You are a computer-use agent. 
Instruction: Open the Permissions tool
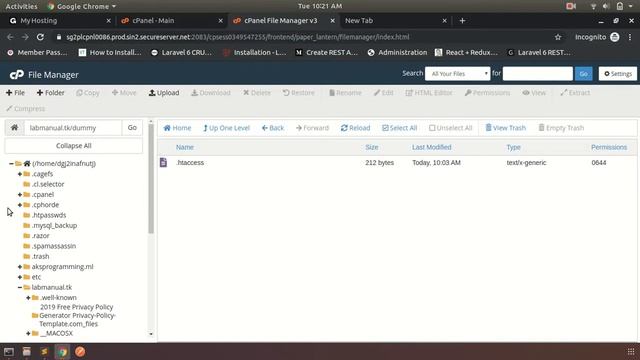(487, 93)
